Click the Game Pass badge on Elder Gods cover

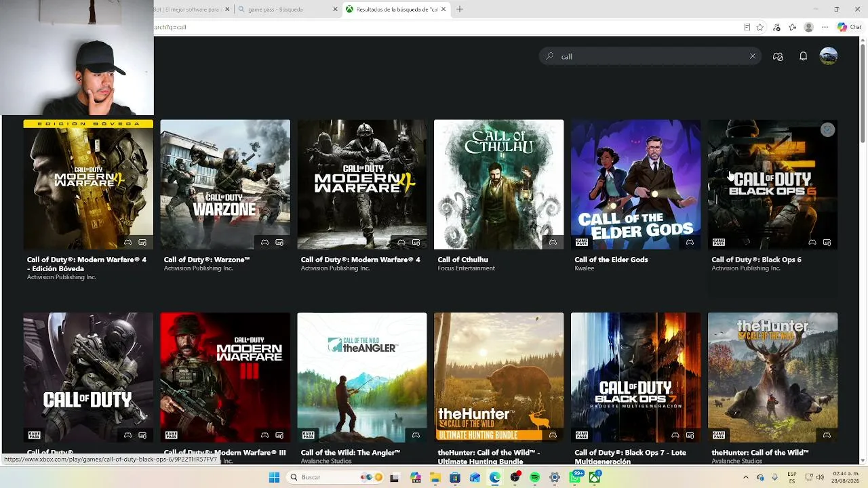[582, 242]
